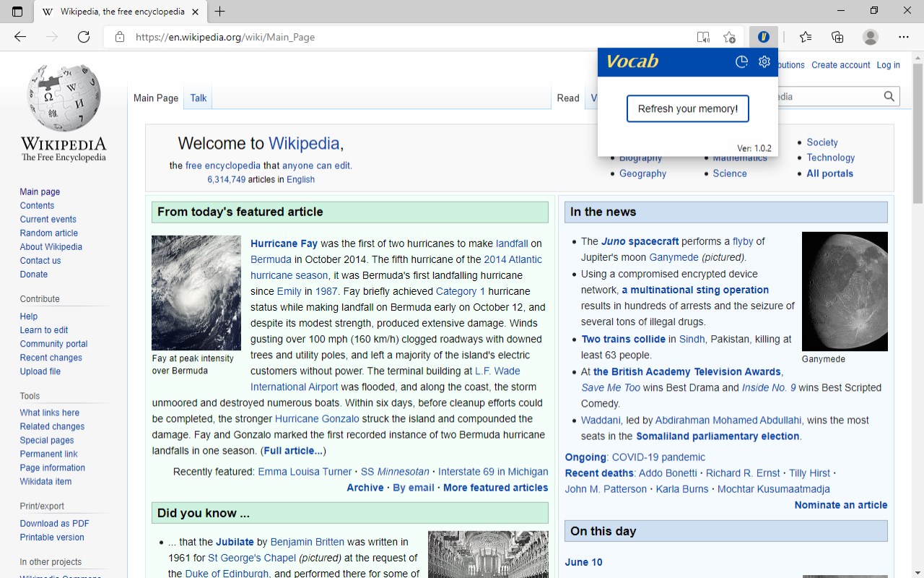Click the Two trains collide link
924x578 pixels.
pos(624,339)
